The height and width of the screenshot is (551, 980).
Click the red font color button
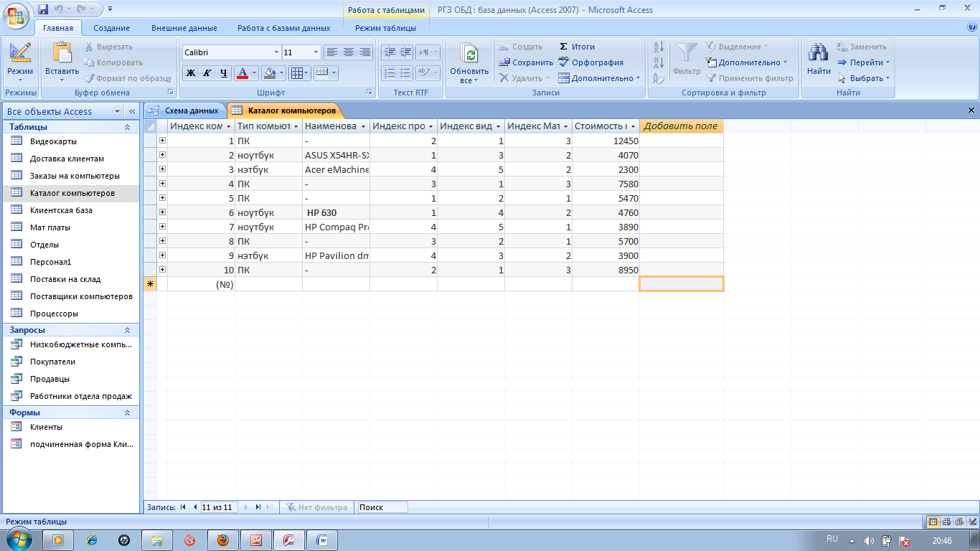coord(242,72)
